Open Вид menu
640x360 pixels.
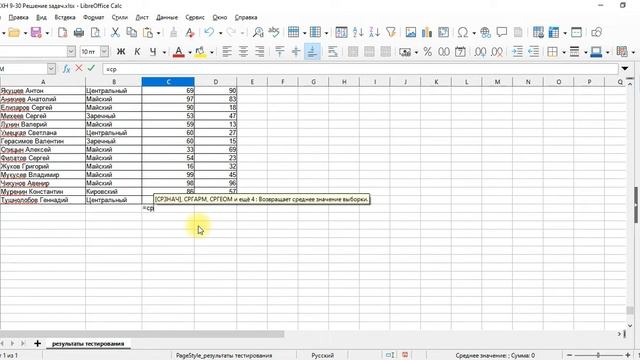coord(41,18)
